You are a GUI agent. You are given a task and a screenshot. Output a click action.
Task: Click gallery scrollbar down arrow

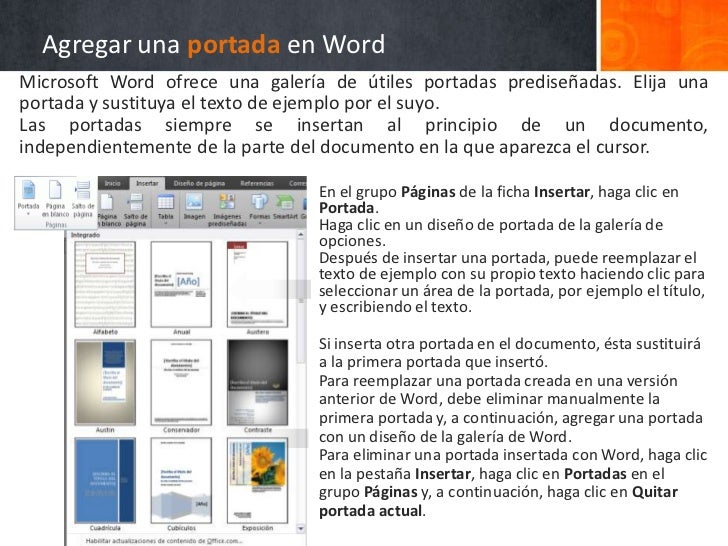[301, 528]
